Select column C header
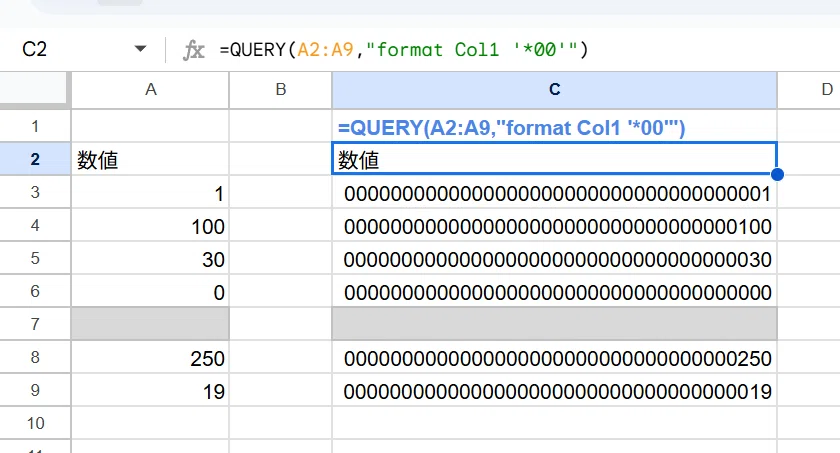This screenshot has height=453, width=840. [x=554, y=90]
